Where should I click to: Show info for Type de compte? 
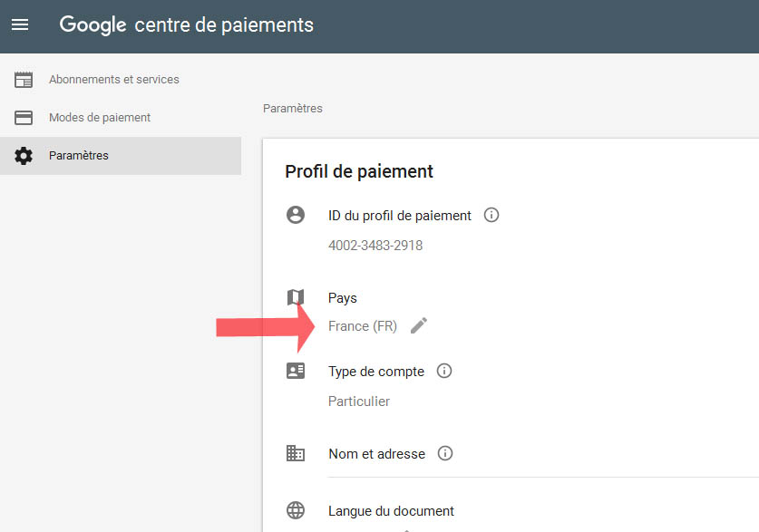[x=444, y=372]
